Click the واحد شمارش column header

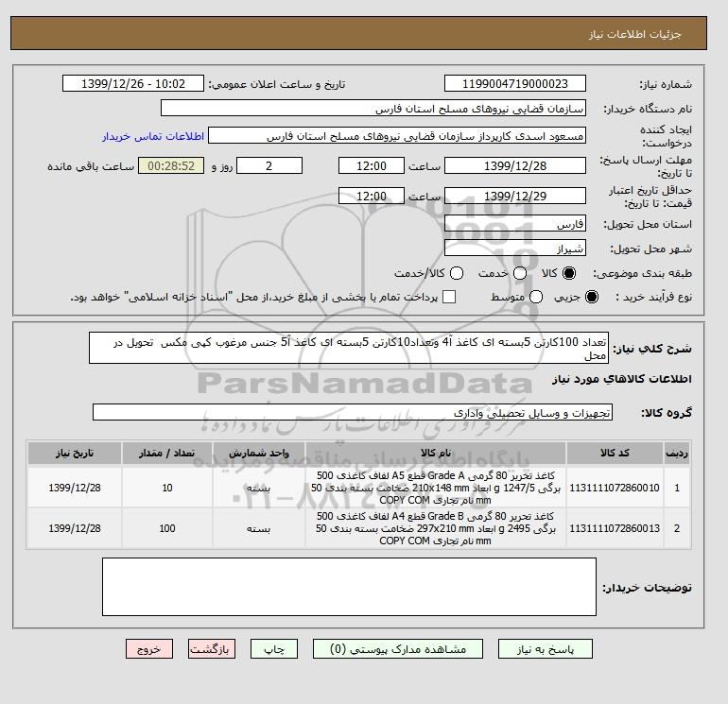click(259, 453)
